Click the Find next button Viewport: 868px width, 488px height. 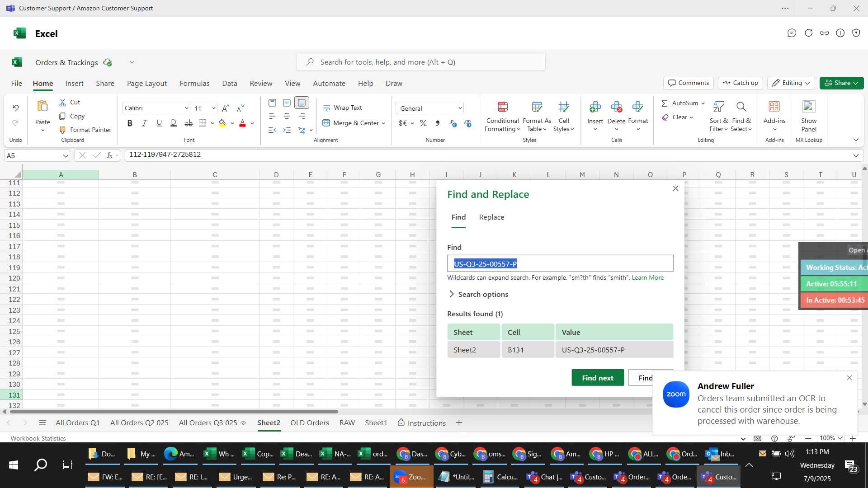[x=598, y=378]
